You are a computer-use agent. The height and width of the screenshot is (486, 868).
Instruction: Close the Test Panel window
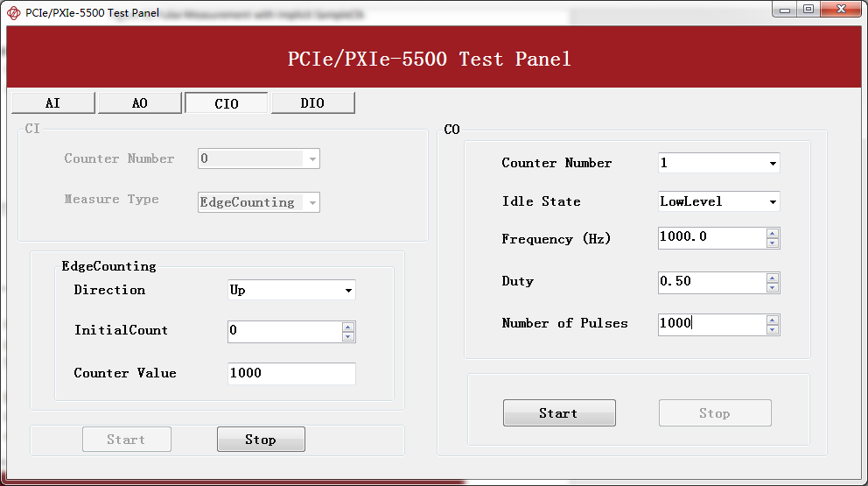pos(841,10)
